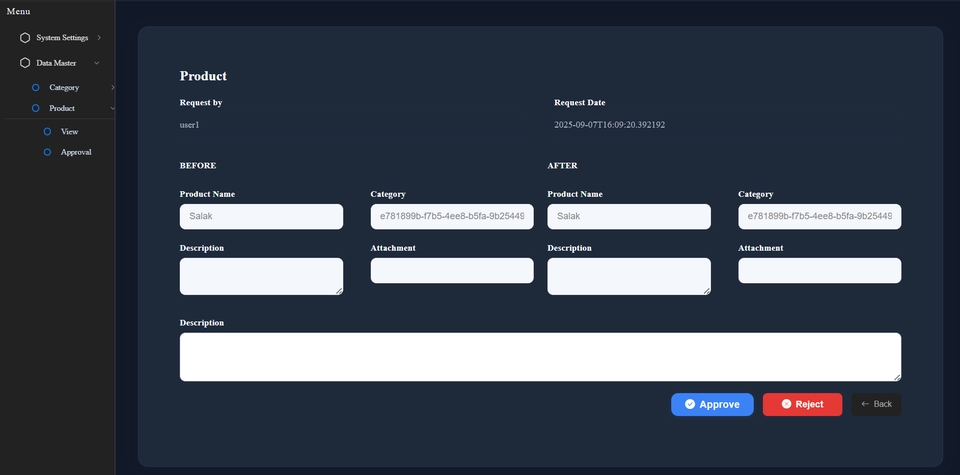
Task: Click the AFTER Category input field
Action: (819, 216)
